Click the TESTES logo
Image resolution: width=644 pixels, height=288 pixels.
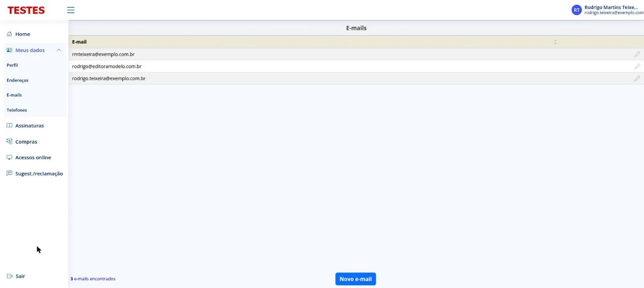[x=26, y=10]
